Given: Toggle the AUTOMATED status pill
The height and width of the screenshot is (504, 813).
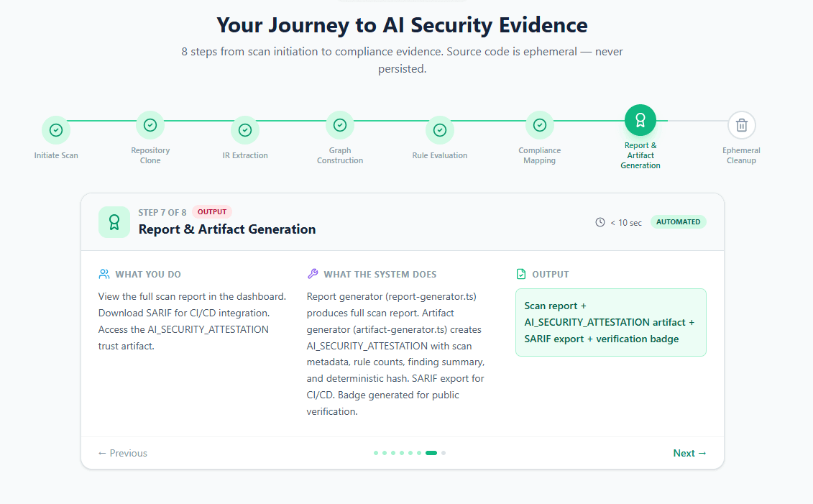Looking at the screenshot, I should 678,221.
